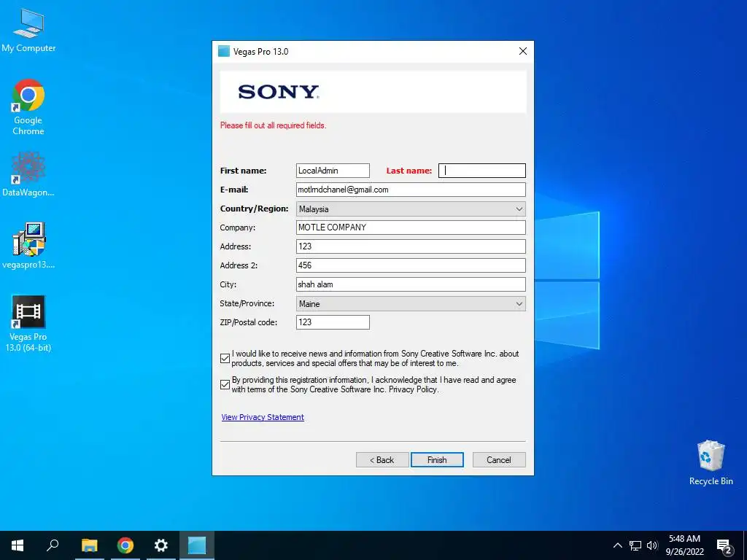Viewport: 747px width, 560px height.
Task: Cancel the registration dialog
Action: click(499, 460)
